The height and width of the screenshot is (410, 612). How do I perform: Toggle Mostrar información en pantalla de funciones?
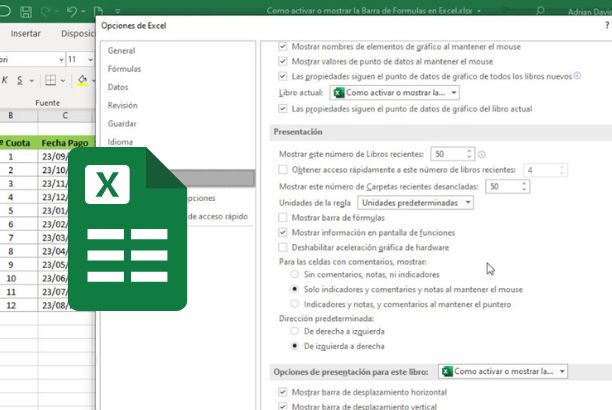pos(283,232)
